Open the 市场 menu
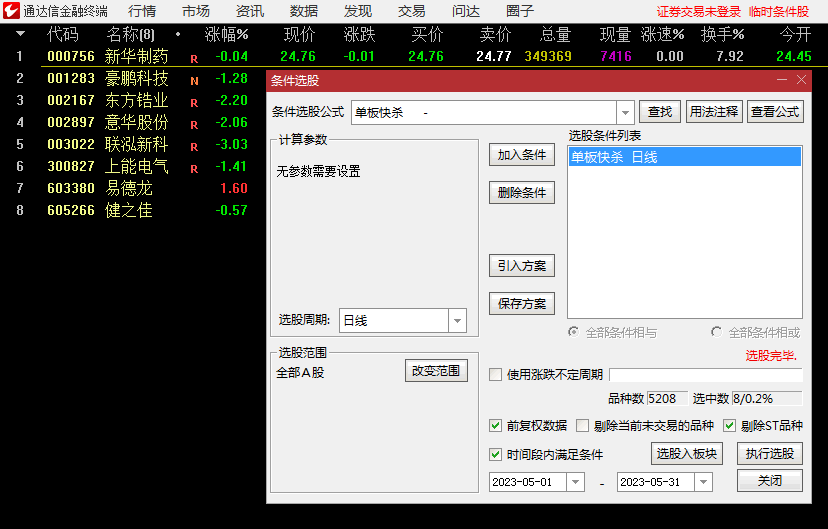This screenshot has height=529, width=828. tap(196, 11)
